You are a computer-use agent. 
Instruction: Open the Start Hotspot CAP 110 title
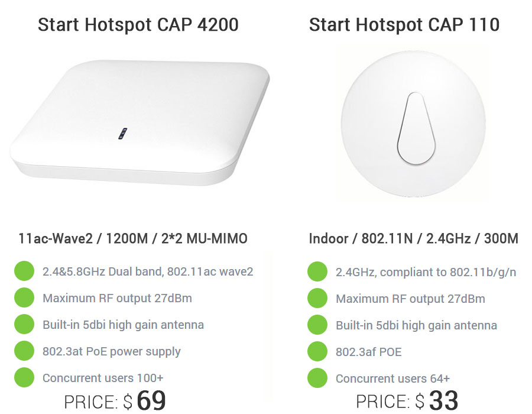(404, 25)
